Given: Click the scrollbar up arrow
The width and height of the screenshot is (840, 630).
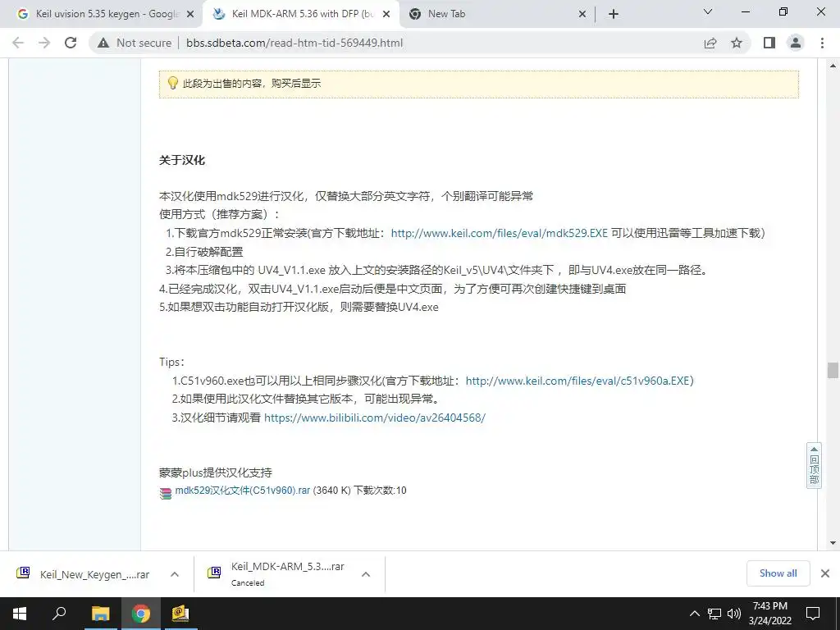Looking at the screenshot, I should click(x=833, y=66).
